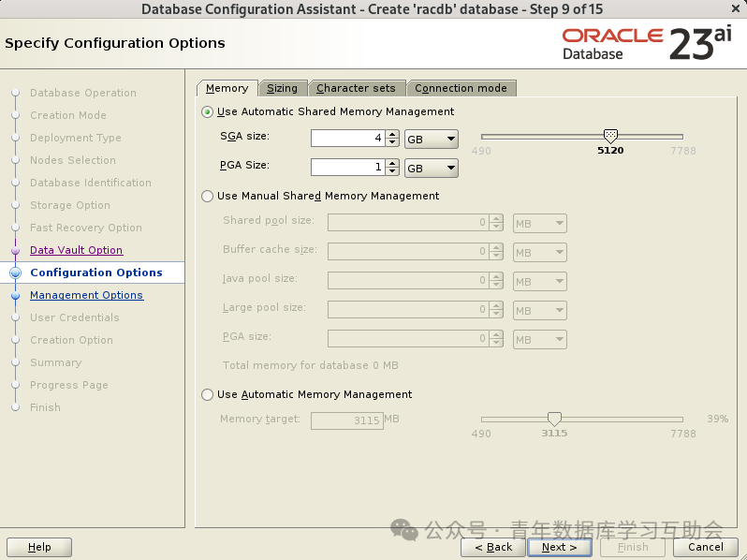Image resolution: width=747 pixels, height=560 pixels.
Task: Open the PGA Size unit dropdown
Action: point(432,169)
